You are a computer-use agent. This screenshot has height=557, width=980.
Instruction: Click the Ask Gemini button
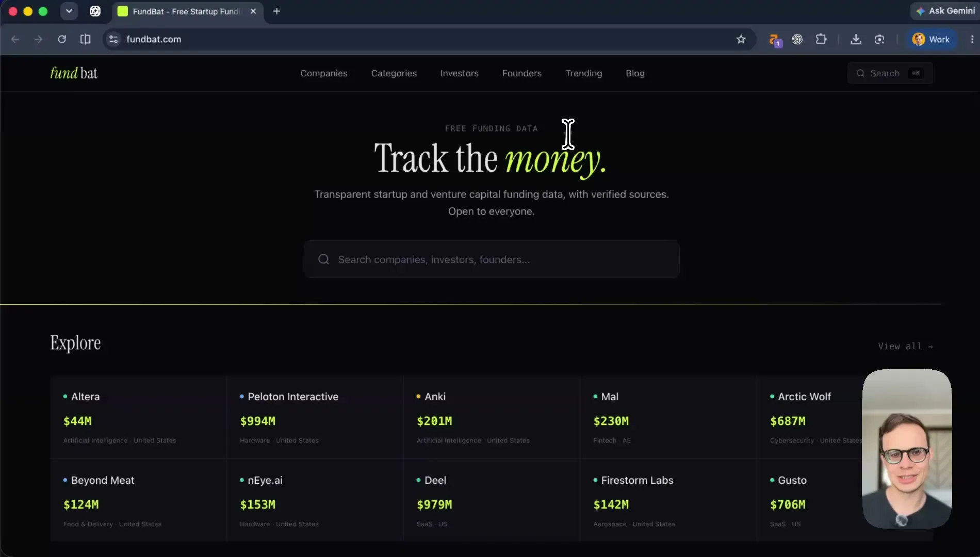coord(945,11)
